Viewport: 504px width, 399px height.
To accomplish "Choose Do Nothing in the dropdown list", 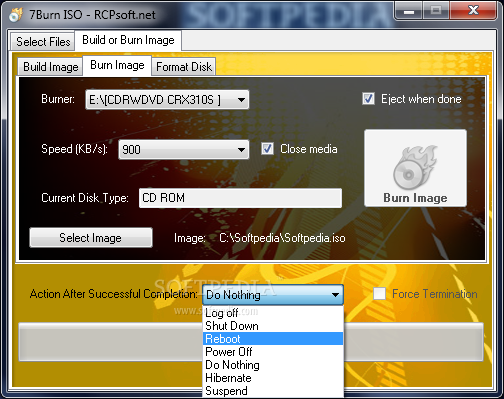I will 273,365.
